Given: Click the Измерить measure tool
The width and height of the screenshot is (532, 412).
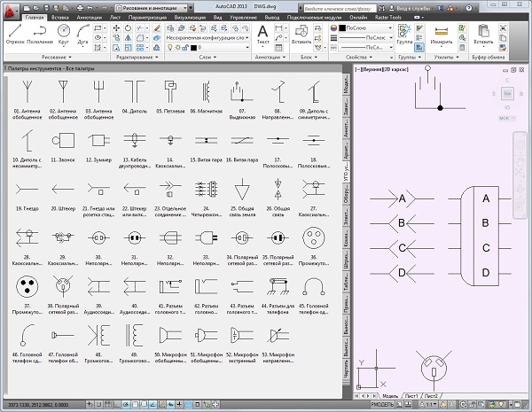Looking at the screenshot, I should [x=442, y=33].
